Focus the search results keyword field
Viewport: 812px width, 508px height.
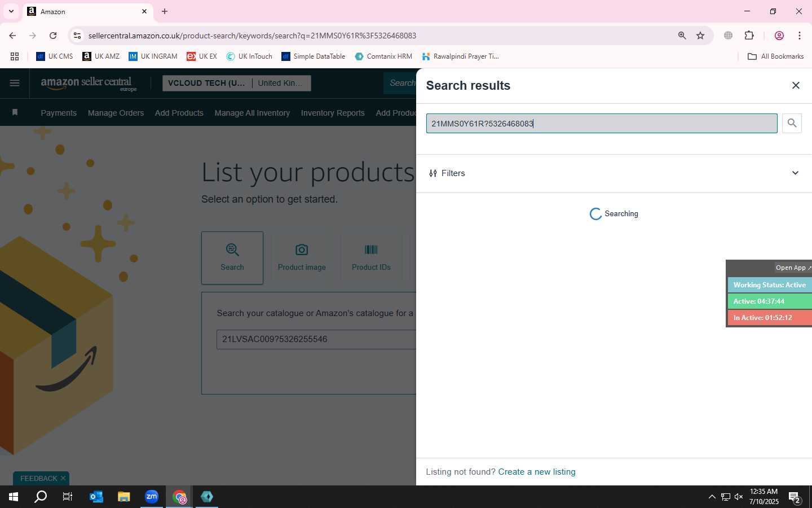602,124
